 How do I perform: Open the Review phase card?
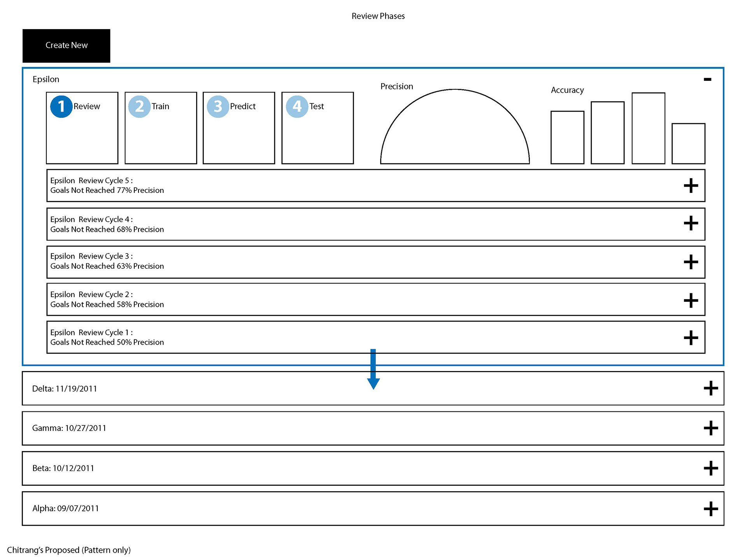82,128
